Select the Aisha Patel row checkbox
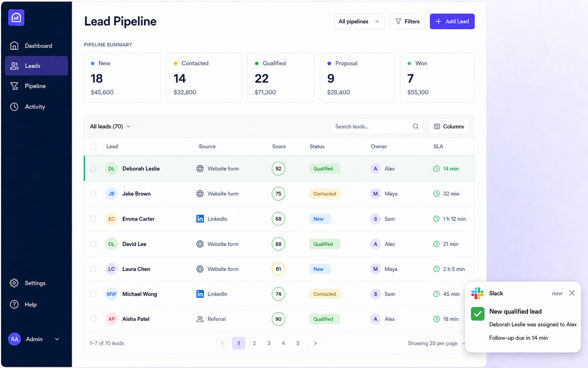Image resolution: width=588 pixels, height=368 pixels. click(93, 319)
